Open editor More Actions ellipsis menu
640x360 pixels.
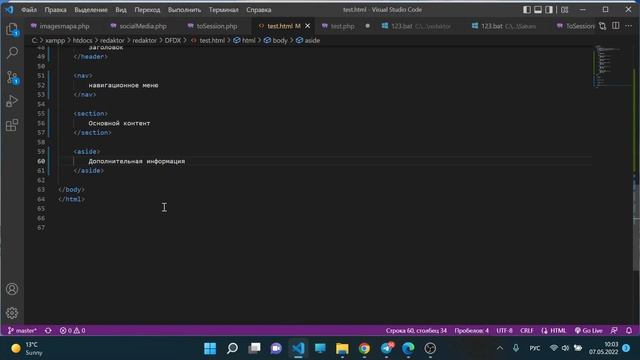(629, 26)
